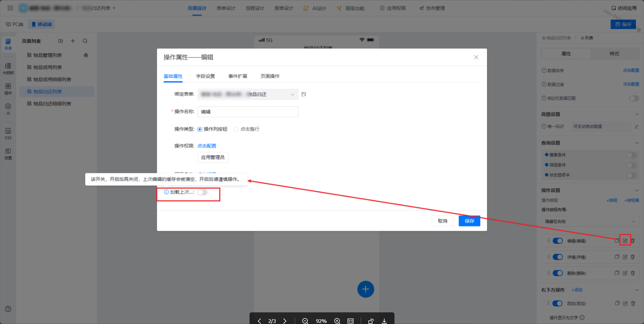Click the blue floating add button
The width and height of the screenshot is (644, 324).
coord(365,289)
